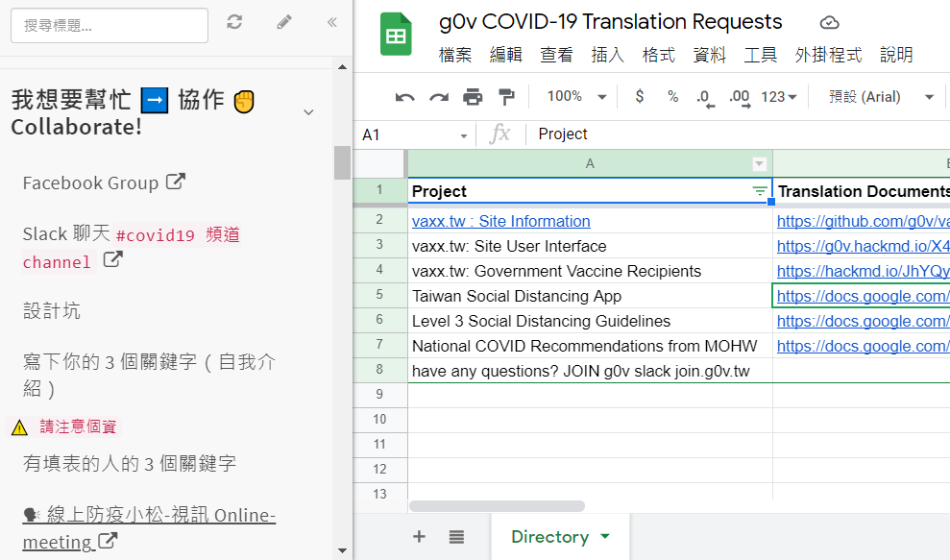Open the 插入 menu

[607, 55]
